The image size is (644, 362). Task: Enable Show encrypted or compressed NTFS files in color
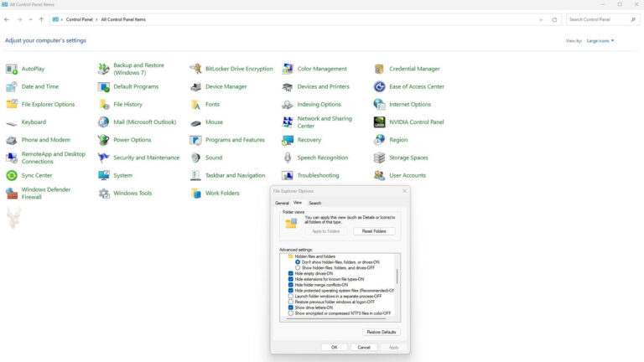[x=291, y=313]
